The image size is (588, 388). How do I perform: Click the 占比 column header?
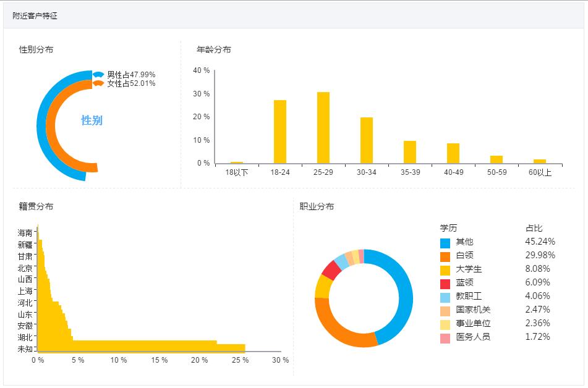coord(534,228)
